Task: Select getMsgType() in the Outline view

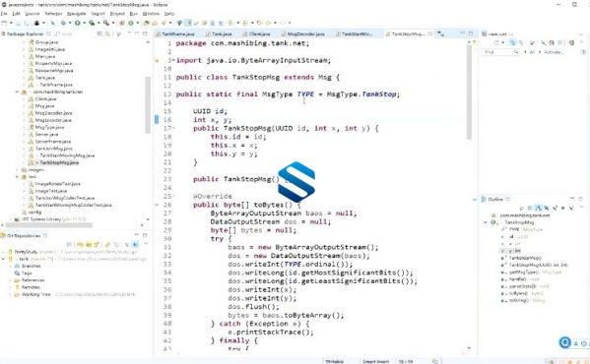Action: [524, 273]
